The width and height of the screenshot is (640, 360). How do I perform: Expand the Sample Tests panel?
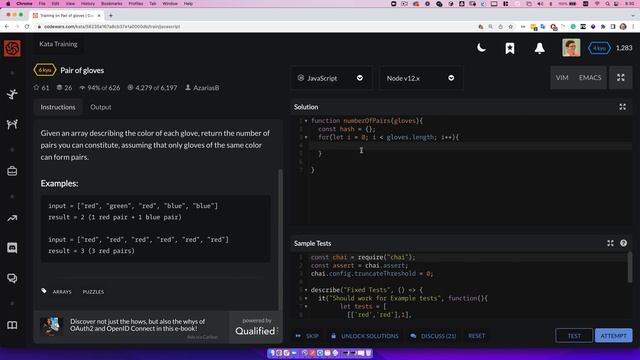click(x=610, y=243)
